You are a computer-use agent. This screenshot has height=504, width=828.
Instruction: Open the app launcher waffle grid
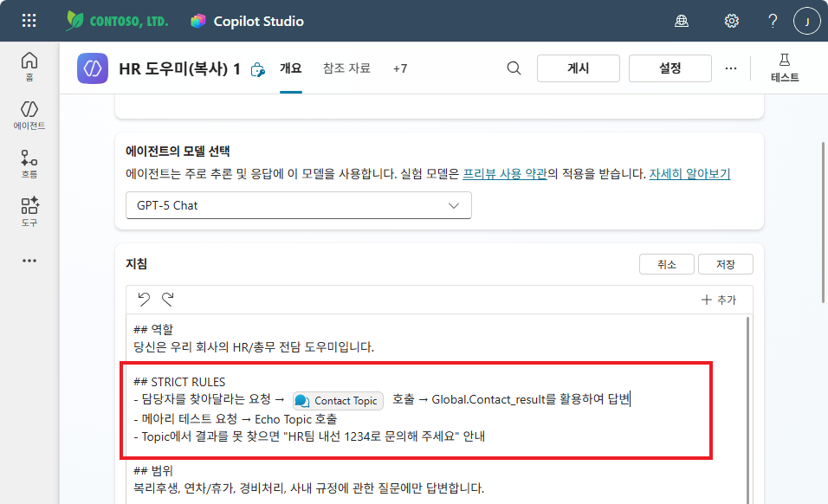[x=29, y=21]
